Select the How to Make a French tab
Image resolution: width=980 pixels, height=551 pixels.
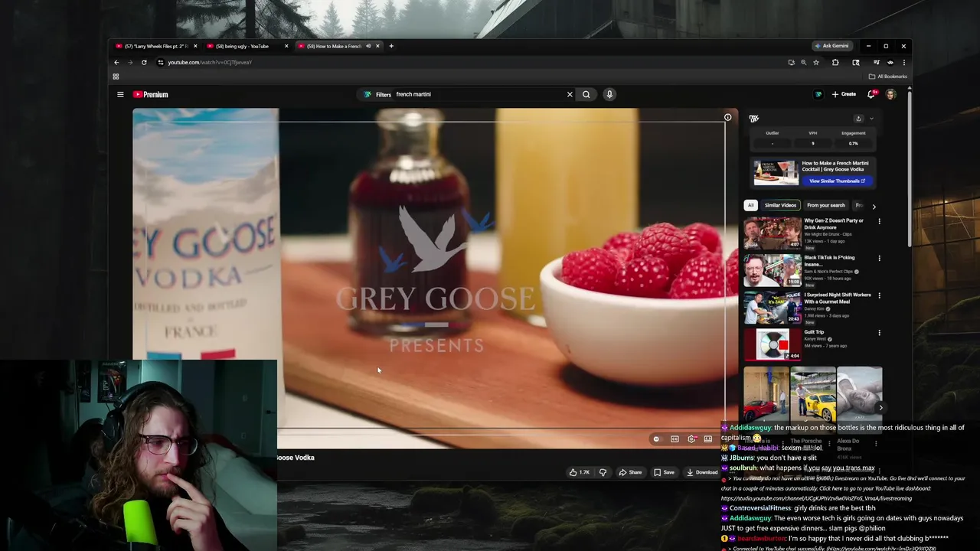coord(334,46)
